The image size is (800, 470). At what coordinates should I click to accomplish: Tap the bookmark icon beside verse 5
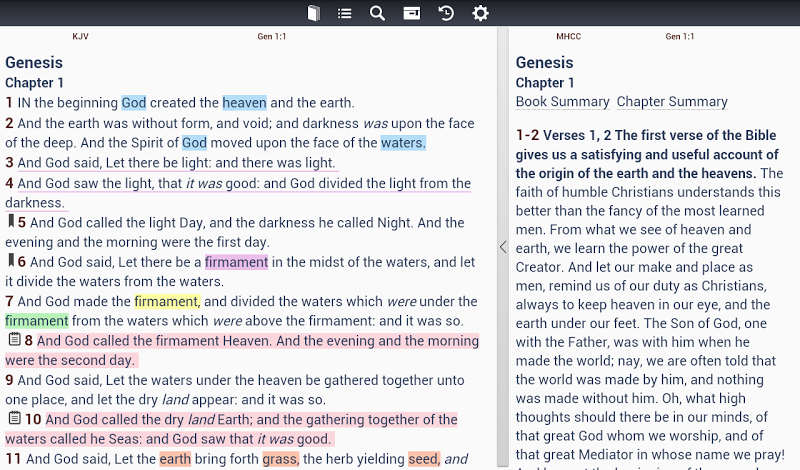pos(11,221)
